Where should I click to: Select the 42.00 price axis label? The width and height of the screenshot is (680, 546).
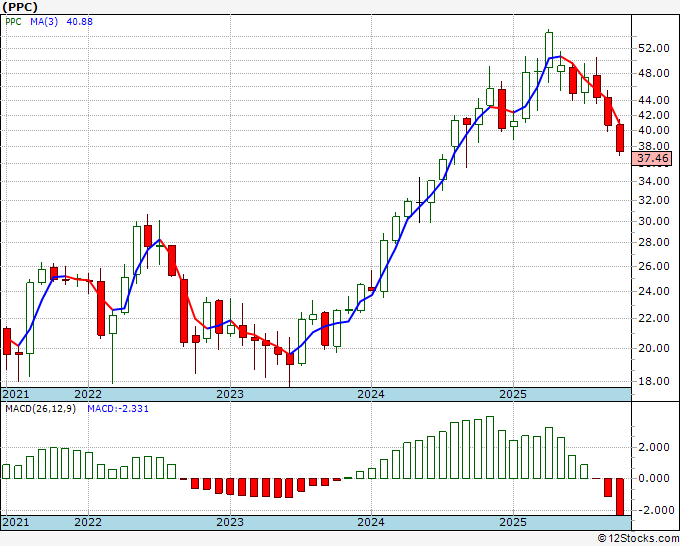click(653, 115)
